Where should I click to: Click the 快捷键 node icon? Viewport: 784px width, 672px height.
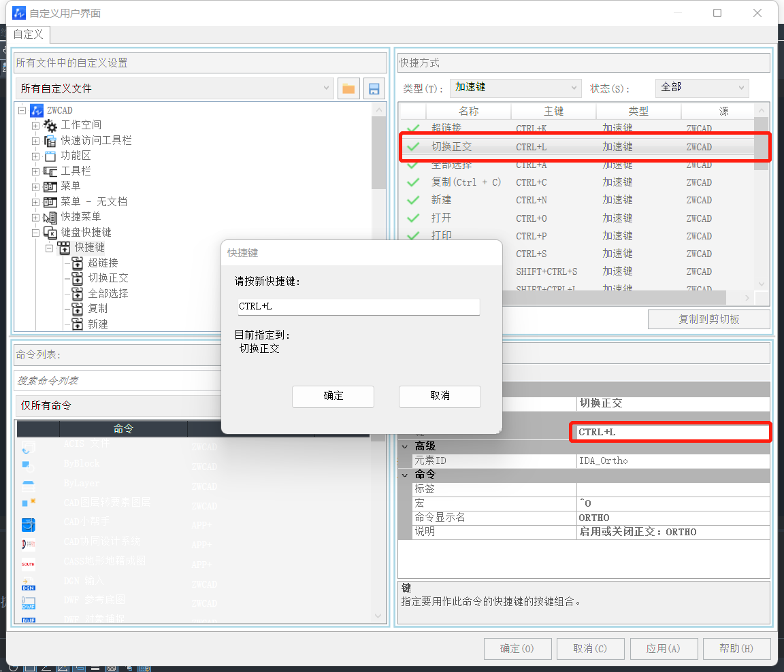[x=63, y=248]
